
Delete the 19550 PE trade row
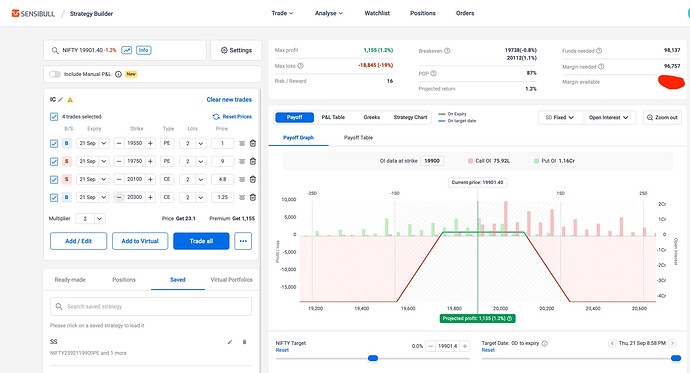point(253,143)
